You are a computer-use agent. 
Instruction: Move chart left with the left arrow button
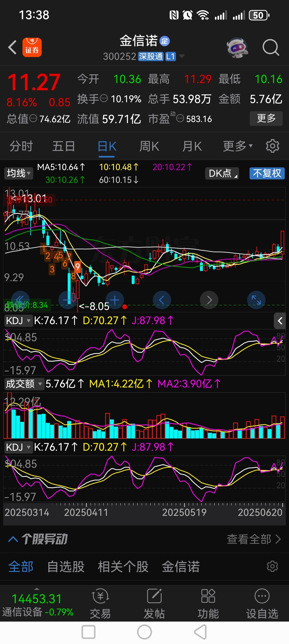pos(162,300)
